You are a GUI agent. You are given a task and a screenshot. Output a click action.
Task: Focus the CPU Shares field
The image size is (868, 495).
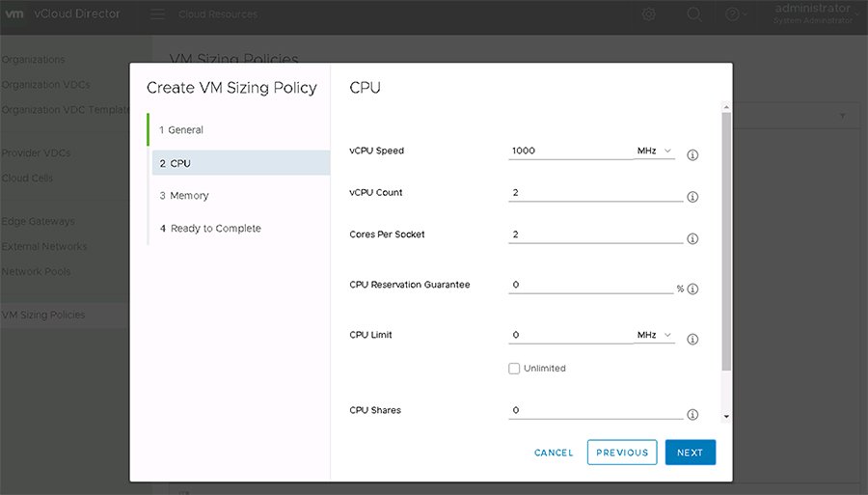coord(596,410)
